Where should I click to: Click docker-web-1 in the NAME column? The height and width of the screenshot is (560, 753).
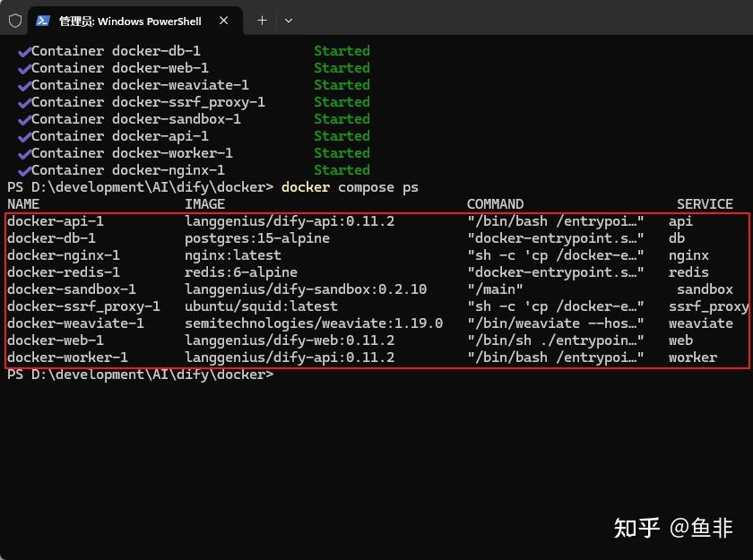[56, 340]
